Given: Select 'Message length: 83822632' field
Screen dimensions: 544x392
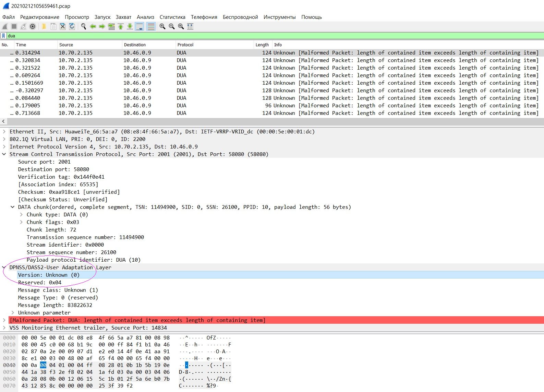Looking at the screenshot, I should tap(55, 305).
